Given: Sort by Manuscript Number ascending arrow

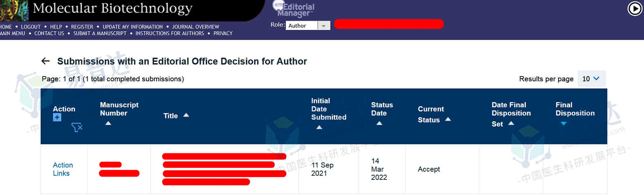Looking at the screenshot, I should tap(108, 123).
